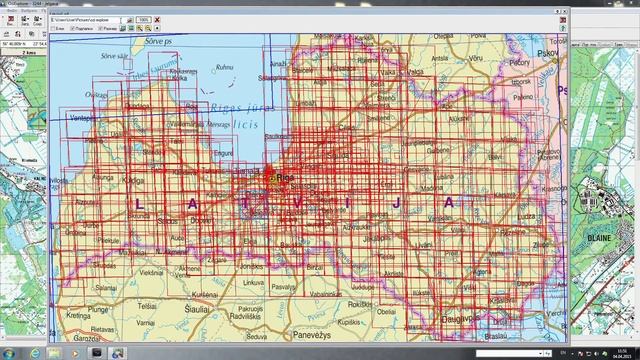Toggle the unchecked checkbox left of Подписи
This screenshot has width=640, height=360.
click(53, 29)
